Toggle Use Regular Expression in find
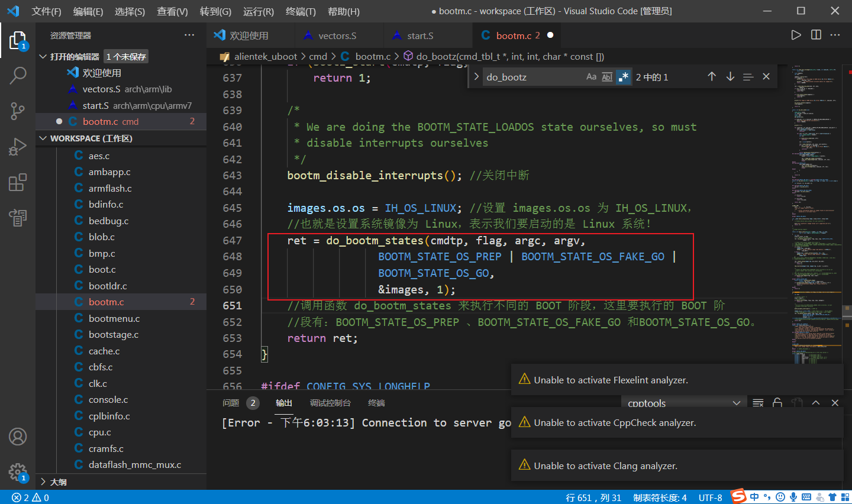Viewport: 852px width, 504px height. click(x=623, y=77)
